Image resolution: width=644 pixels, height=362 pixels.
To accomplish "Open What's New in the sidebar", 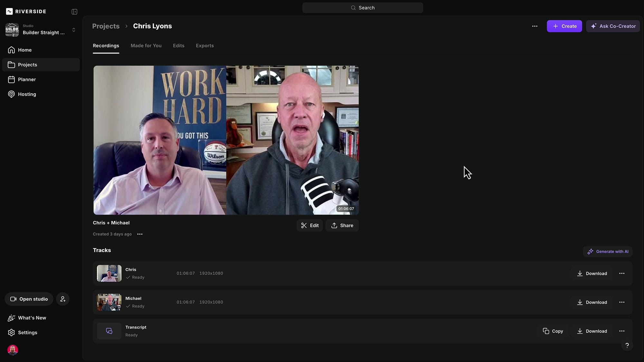I will pos(32,318).
